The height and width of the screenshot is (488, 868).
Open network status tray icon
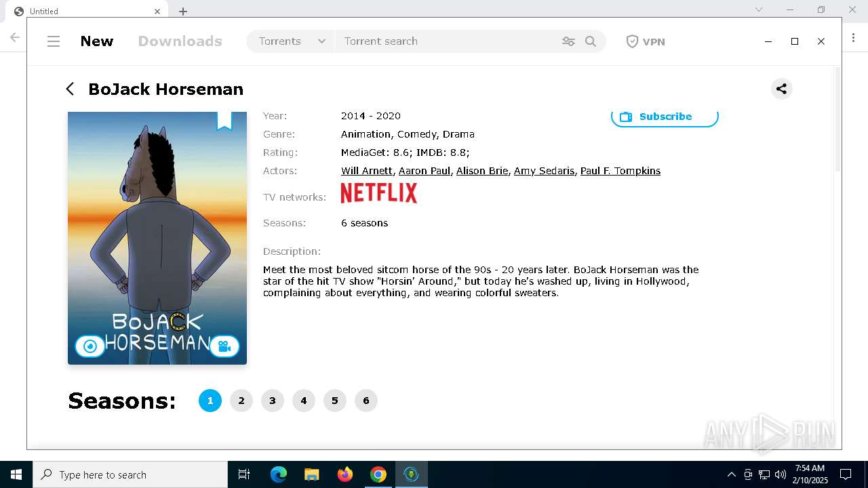point(764,474)
